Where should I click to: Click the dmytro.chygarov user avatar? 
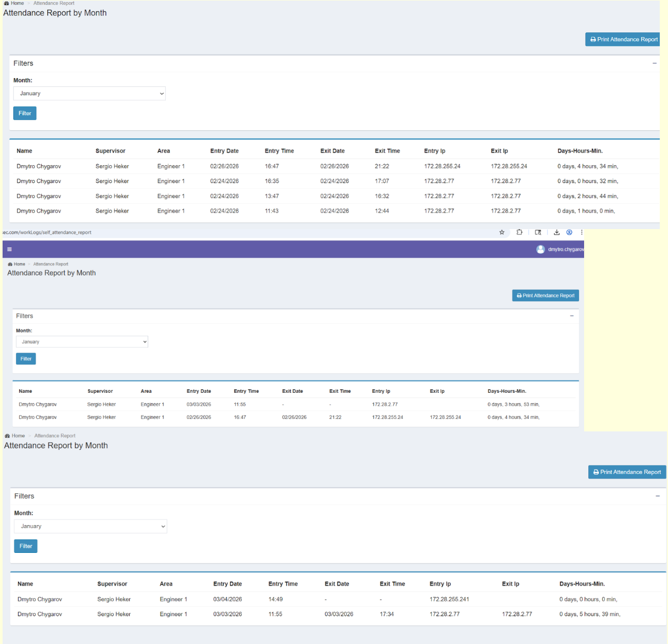pyautogui.click(x=540, y=249)
